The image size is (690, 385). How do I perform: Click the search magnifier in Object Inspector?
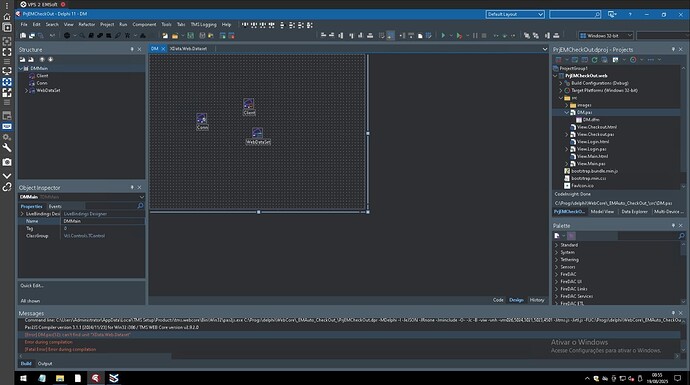[x=140, y=206]
